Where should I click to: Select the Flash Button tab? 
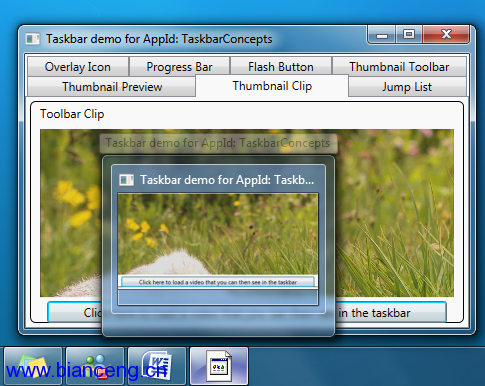point(281,67)
